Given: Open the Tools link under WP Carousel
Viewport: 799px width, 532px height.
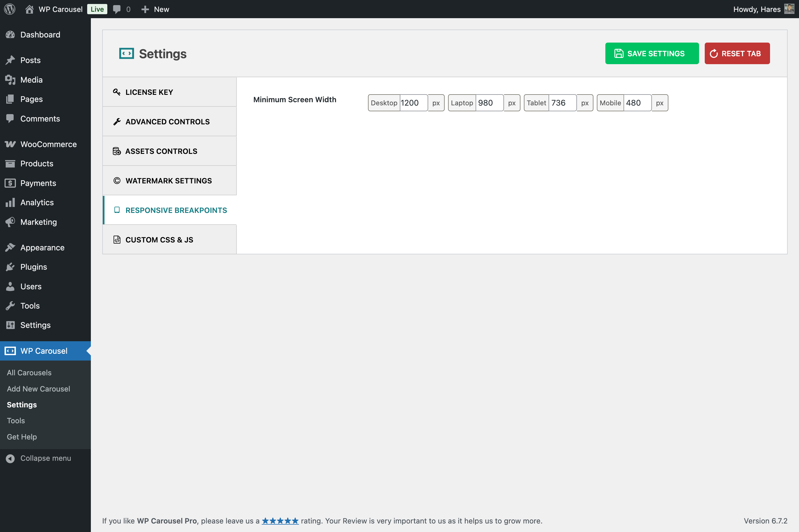Looking at the screenshot, I should [16, 421].
